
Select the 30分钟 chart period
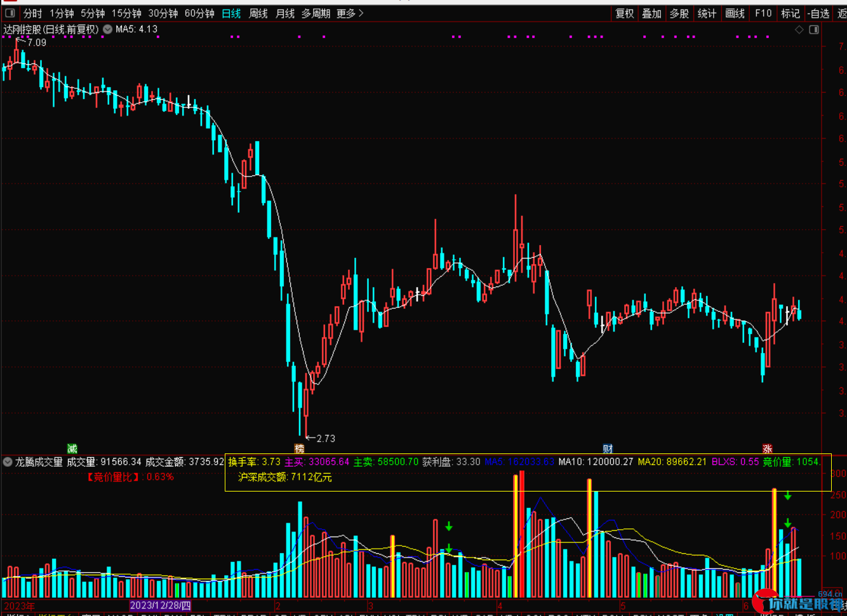pyautogui.click(x=163, y=13)
